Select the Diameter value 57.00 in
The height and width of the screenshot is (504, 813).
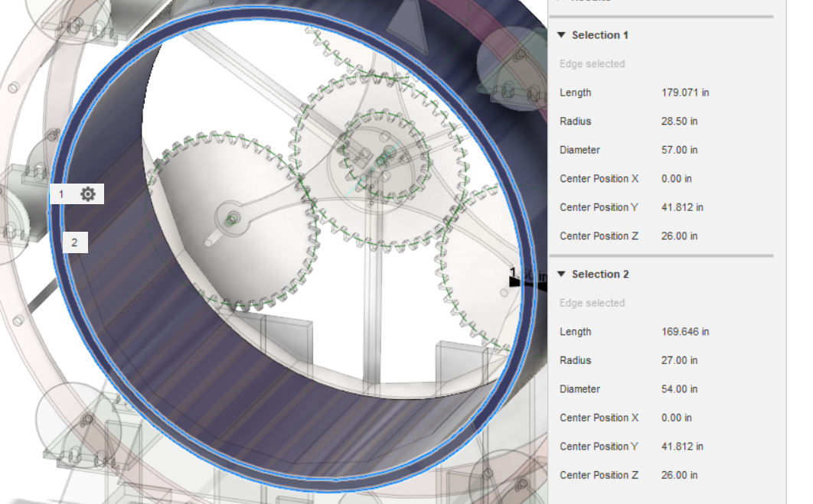[679, 150]
